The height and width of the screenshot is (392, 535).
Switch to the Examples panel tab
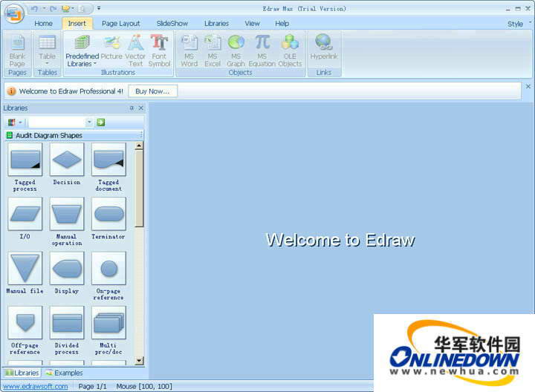(64, 373)
